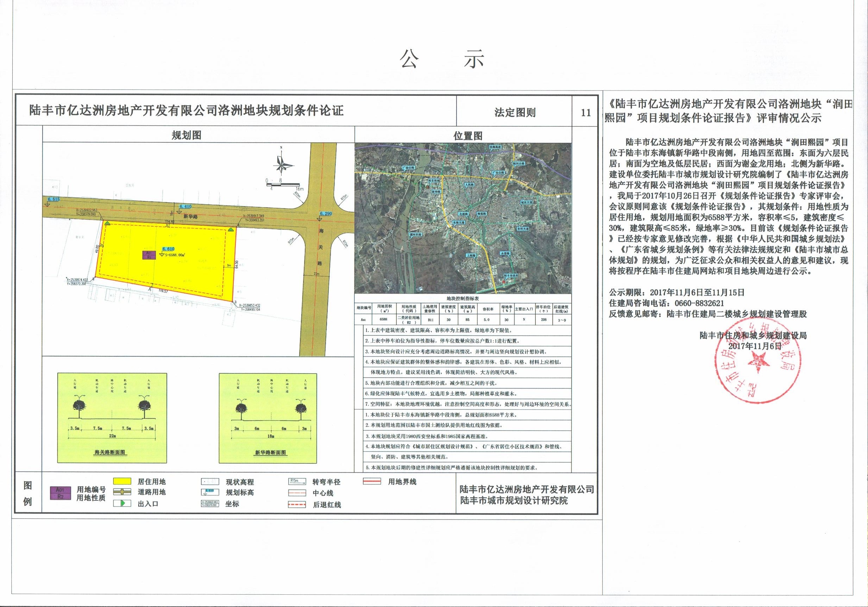Viewport: 868px width, 607px height.
Task: Click the 陆丰市城市规划设计研究院 credit line
Action: point(514,500)
